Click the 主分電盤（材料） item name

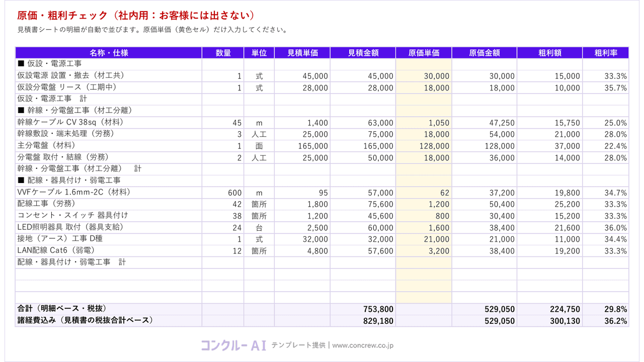[x=46, y=146]
